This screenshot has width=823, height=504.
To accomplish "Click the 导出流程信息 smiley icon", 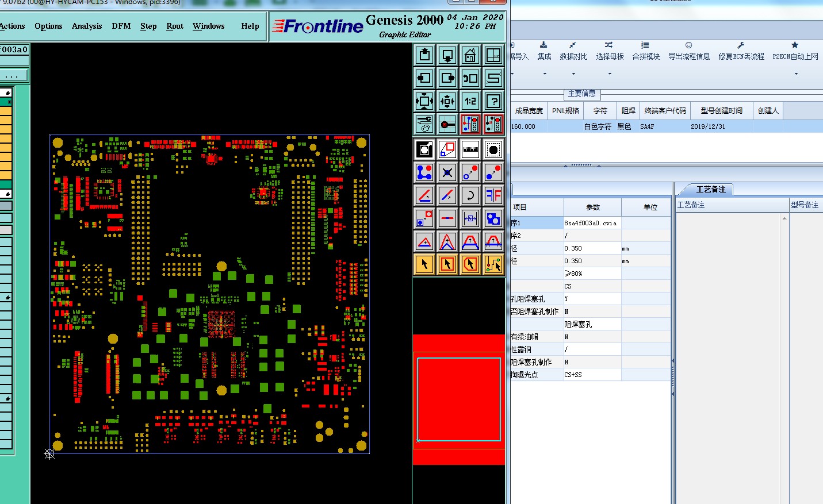I will tap(688, 45).
